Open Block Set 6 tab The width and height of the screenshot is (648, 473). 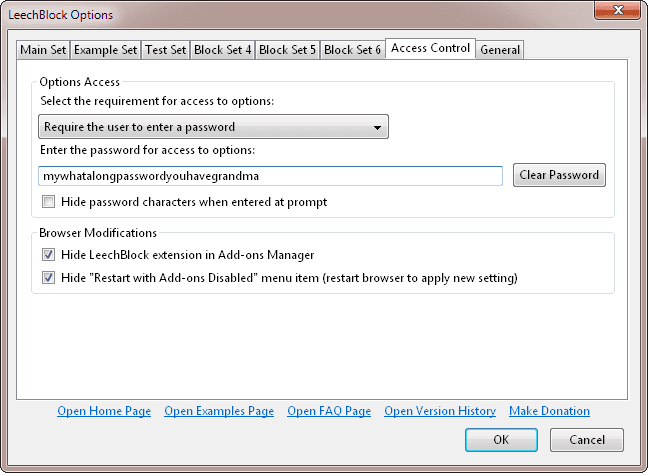point(353,50)
